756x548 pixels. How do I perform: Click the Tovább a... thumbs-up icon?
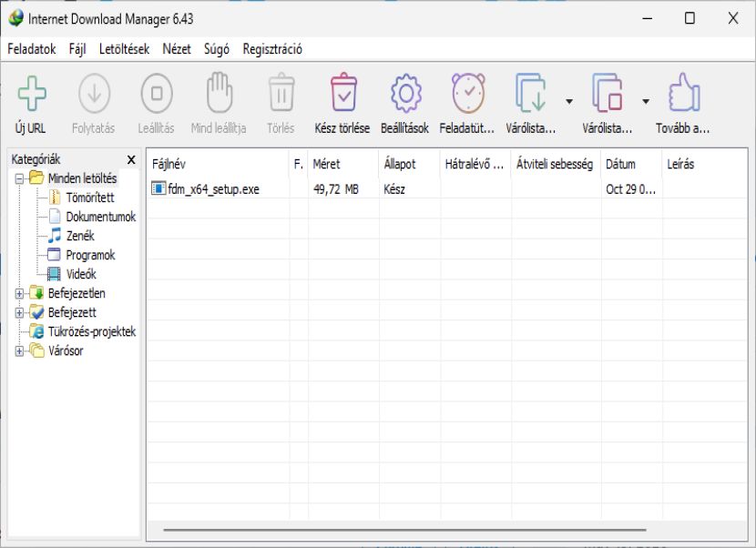[x=684, y=92]
